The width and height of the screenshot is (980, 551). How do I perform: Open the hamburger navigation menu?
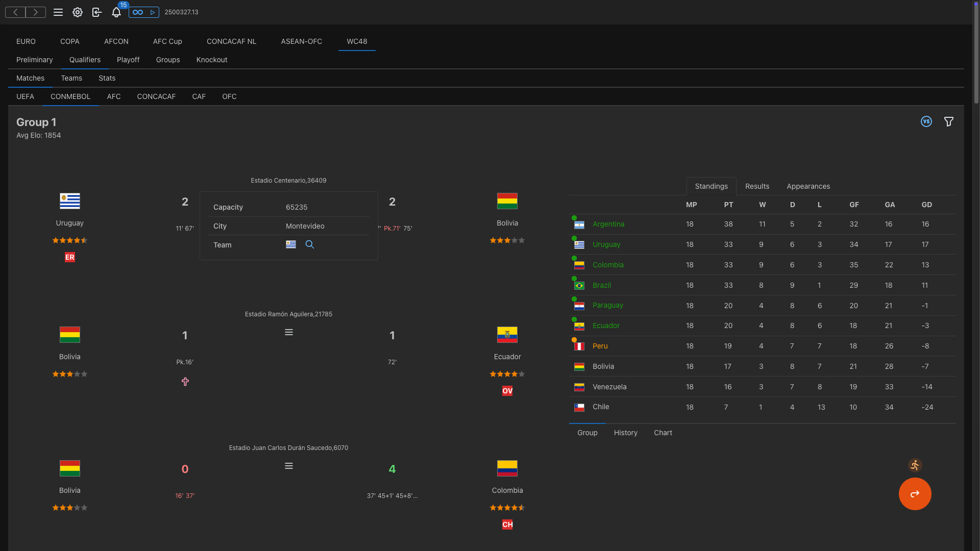(58, 12)
